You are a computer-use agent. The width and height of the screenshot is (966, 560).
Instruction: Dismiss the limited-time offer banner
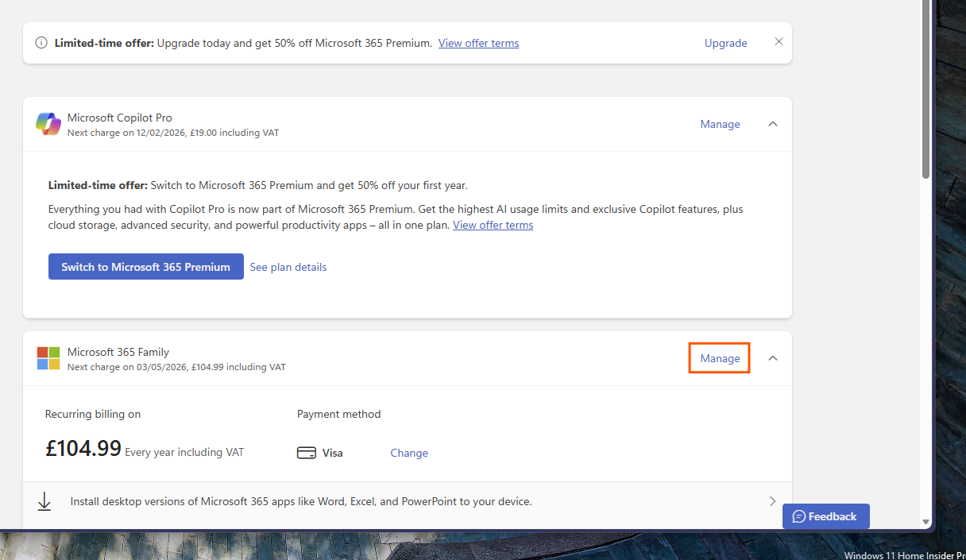coord(779,42)
